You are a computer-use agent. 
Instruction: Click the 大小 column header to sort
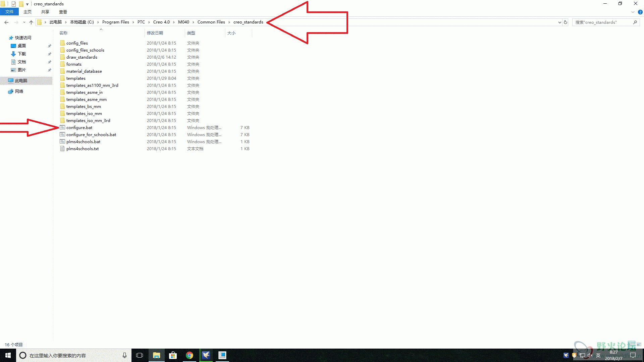point(231,33)
